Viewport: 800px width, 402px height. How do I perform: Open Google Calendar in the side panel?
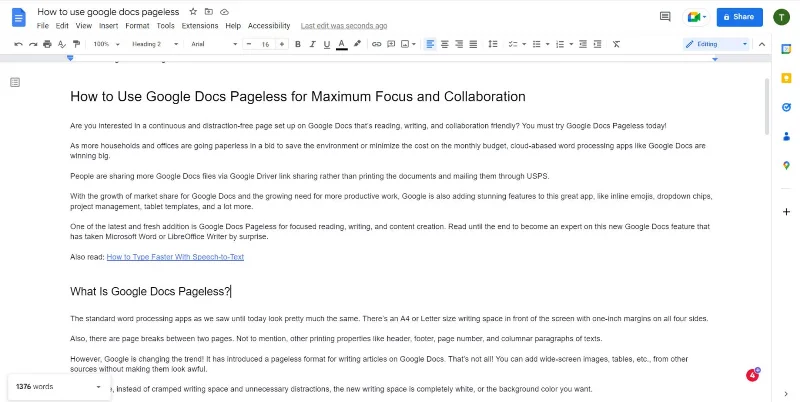pyautogui.click(x=786, y=48)
